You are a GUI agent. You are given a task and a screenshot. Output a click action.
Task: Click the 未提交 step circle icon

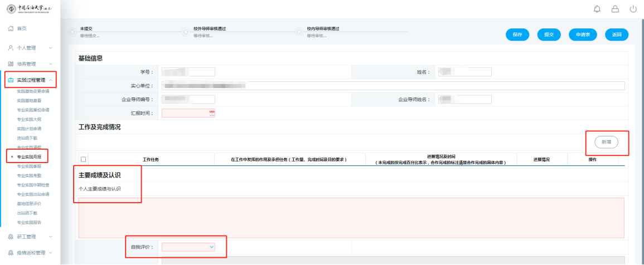[x=72, y=32]
